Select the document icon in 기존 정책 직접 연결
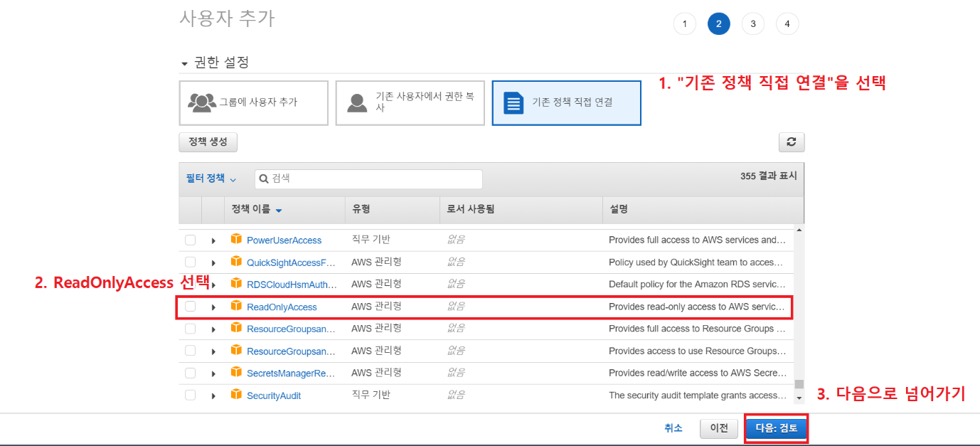The width and height of the screenshot is (980, 446). 513,102
